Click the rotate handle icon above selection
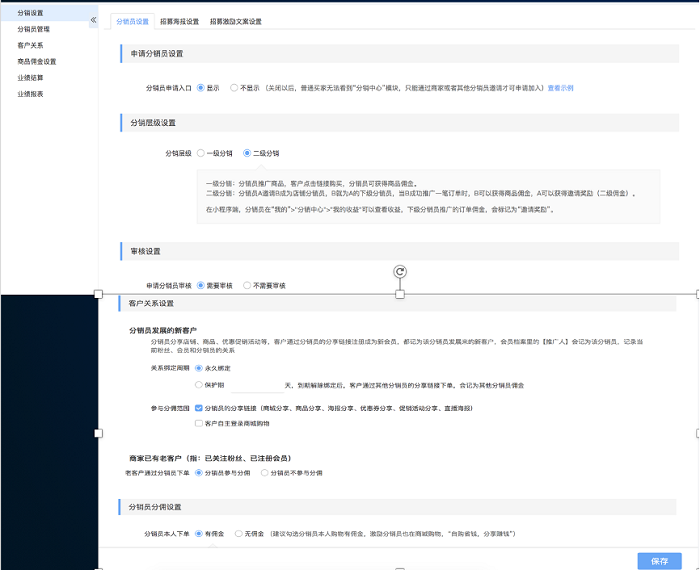This screenshot has width=700, height=570. (x=400, y=271)
